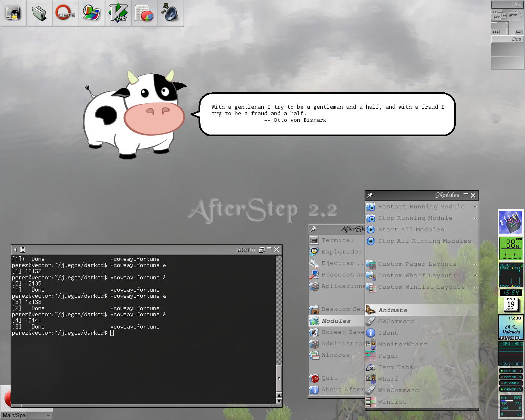Toggle the DESOO-3 mount indicator
525x420 pixels.
click(x=511, y=377)
